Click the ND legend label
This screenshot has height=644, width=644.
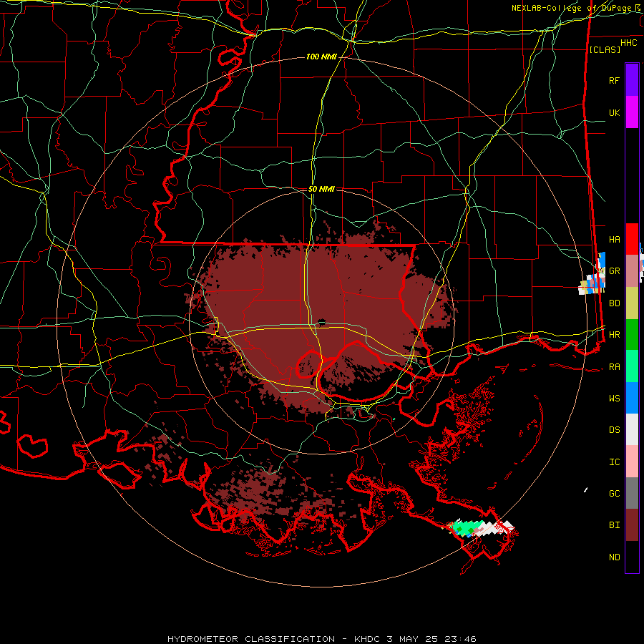coord(614,557)
